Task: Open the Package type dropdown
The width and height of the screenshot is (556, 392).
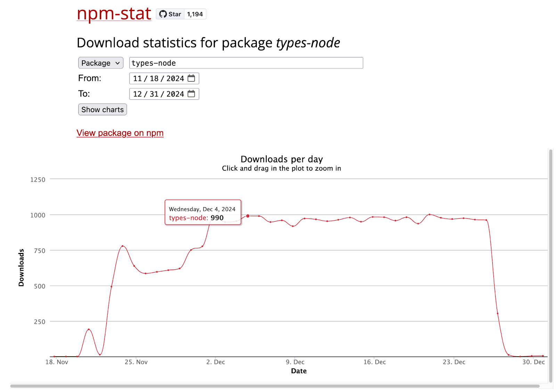Action: [101, 63]
